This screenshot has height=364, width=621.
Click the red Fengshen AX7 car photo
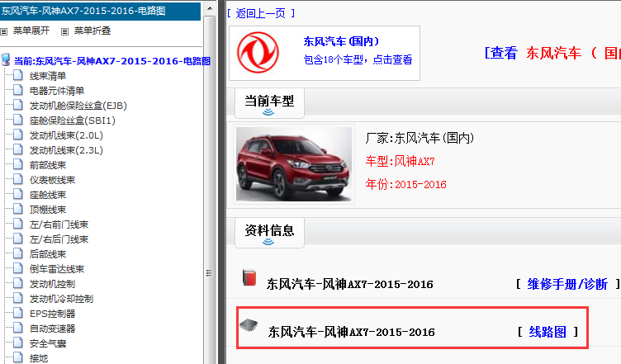coord(294,164)
